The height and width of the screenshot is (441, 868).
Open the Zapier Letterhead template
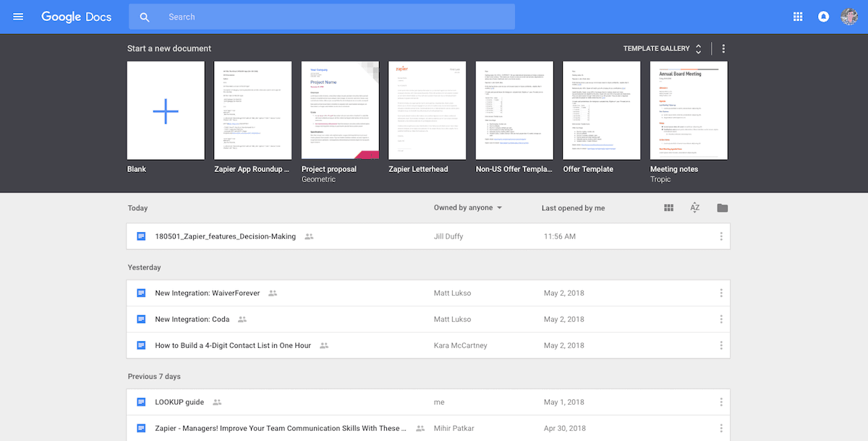(427, 111)
